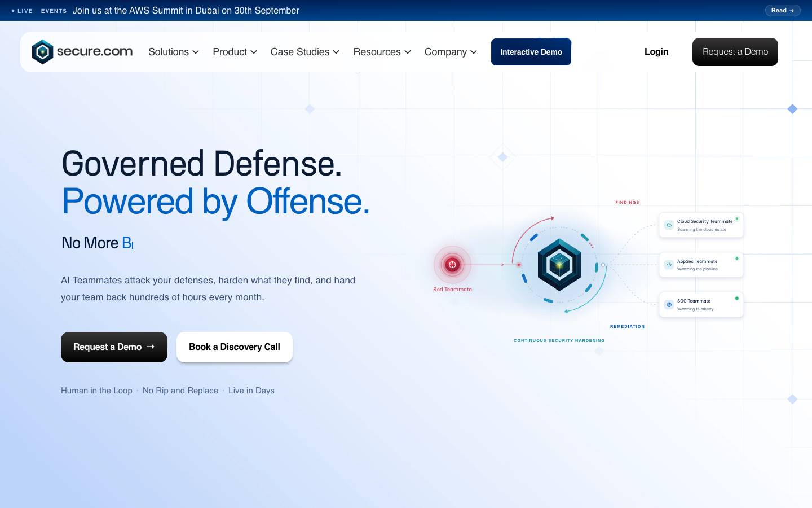Click the secure.com wordmark text
Image resolution: width=812 pixels, height=508 pixels.
[95, 51]
